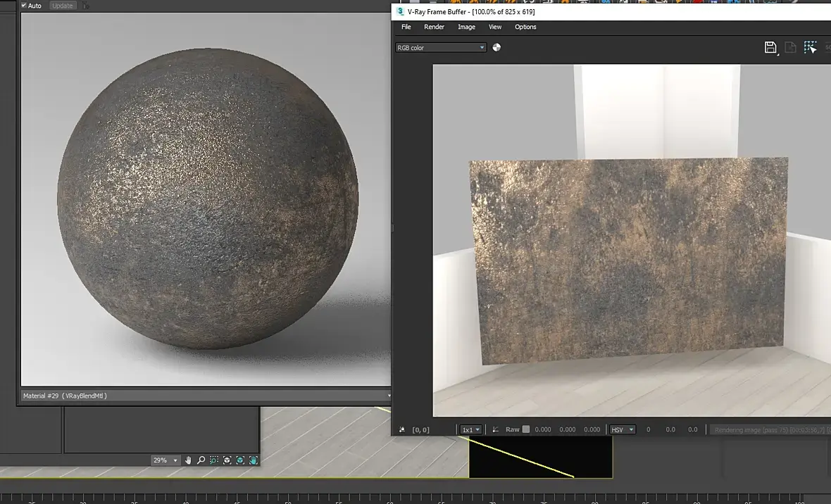Select the hand pan tool
The image size is (831, 504).
point(188,460)
